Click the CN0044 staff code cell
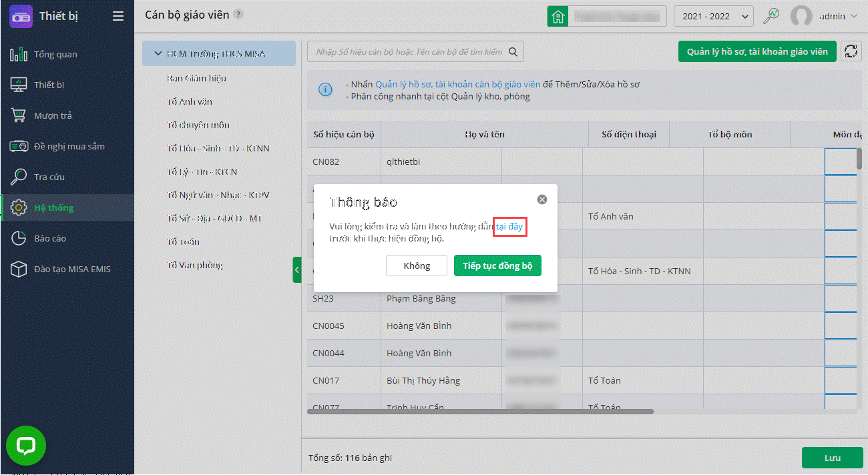The image size is (868, 475). [x=344, y=353]
